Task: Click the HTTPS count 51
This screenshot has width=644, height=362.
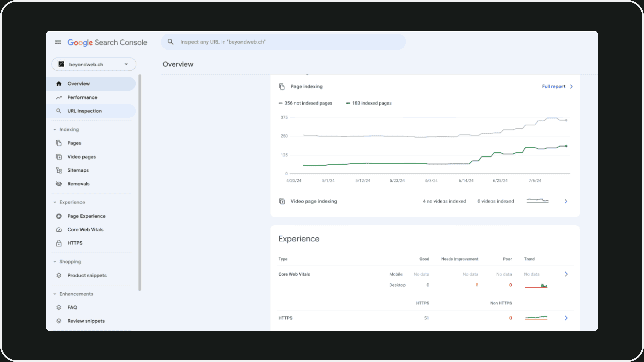Action: (426, 318)
